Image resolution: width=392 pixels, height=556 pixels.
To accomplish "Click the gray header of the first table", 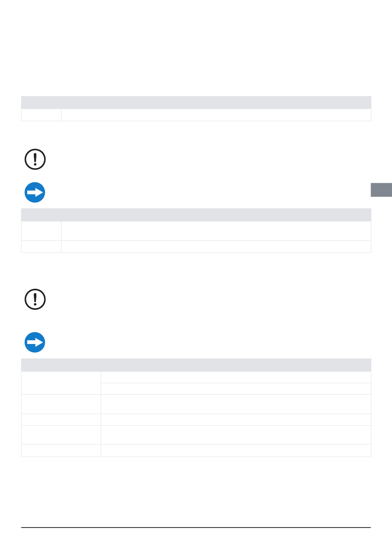I will (196, 102).
